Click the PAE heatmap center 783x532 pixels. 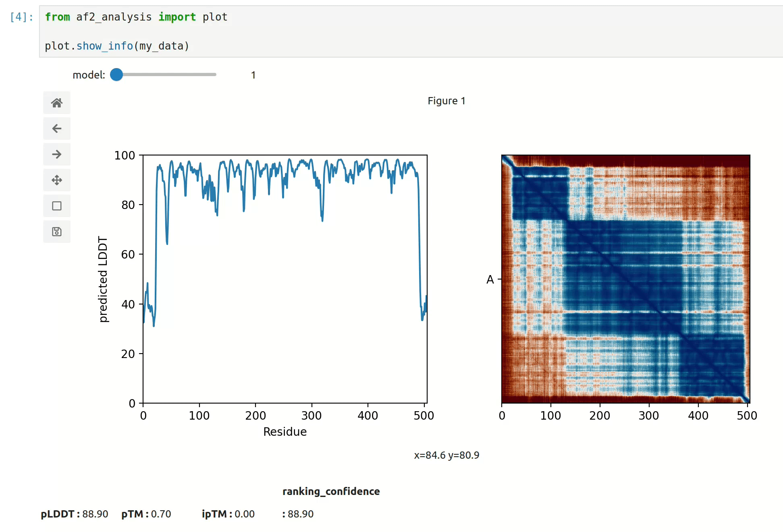pyautogui.click(x=625, y=279)
